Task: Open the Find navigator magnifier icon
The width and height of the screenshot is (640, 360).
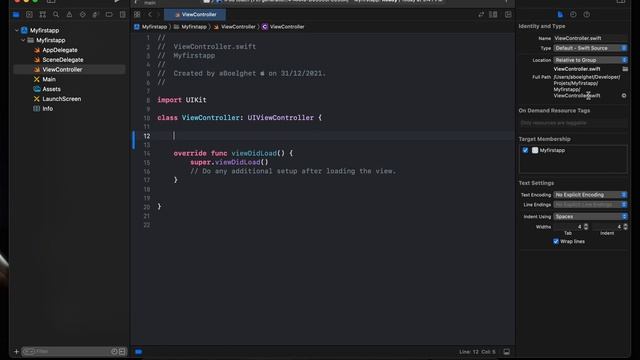Action: [56, 15]
